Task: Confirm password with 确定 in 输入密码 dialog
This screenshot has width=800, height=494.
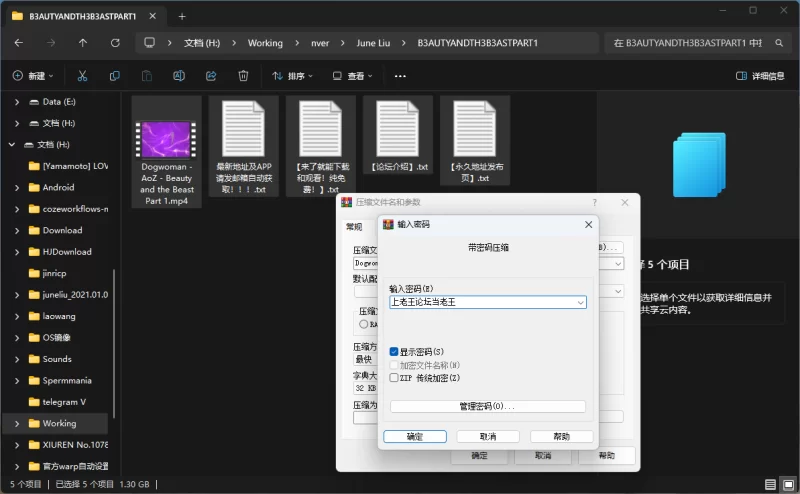Action: pos(414,437)
